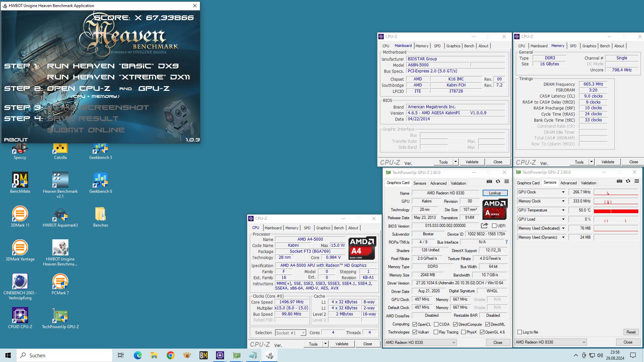Open the Catzilla desktop shortcut
The height and width of the screenshot is (362, 644).
(60, 152)
